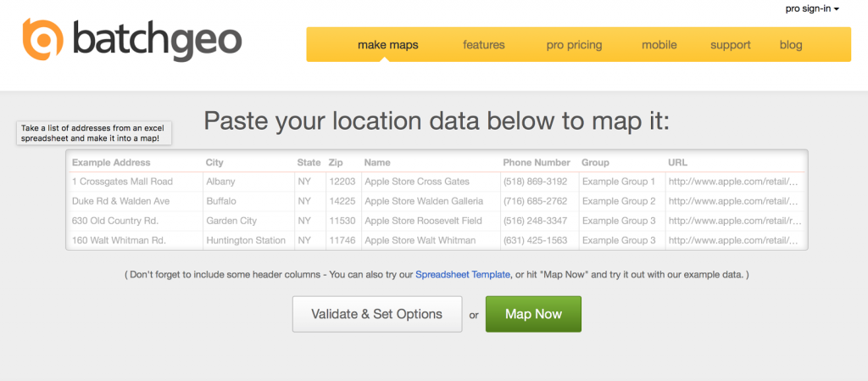Image resolution: width=868 pixels, height=381 pixels.
Task: Click the phone number (631) 425-1563
Action: pos(535,240)
